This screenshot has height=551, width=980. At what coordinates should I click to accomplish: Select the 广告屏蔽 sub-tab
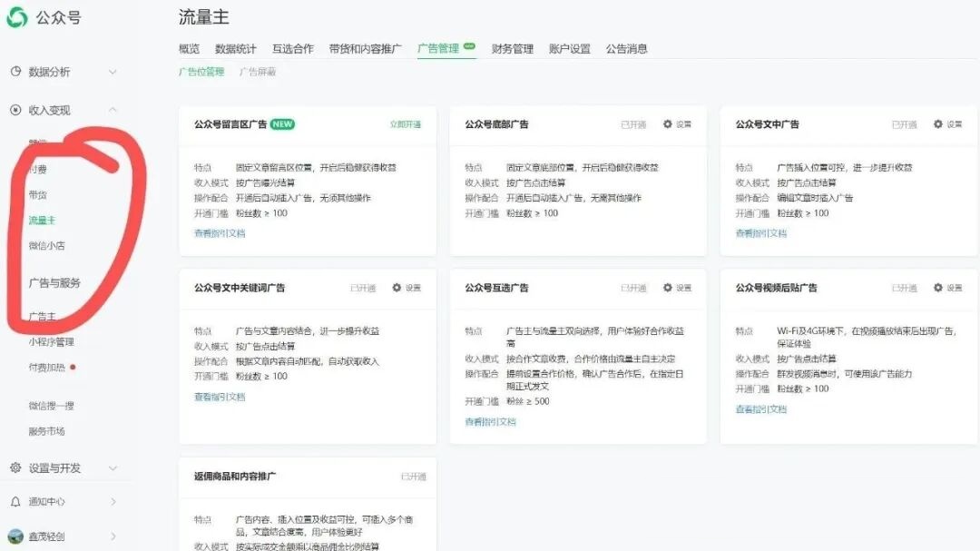click(258, 72)
